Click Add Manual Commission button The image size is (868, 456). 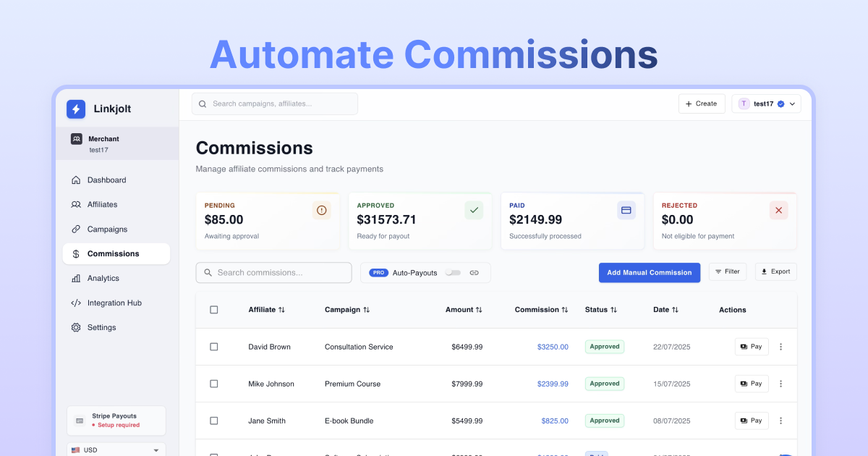[x=649, y=273]
